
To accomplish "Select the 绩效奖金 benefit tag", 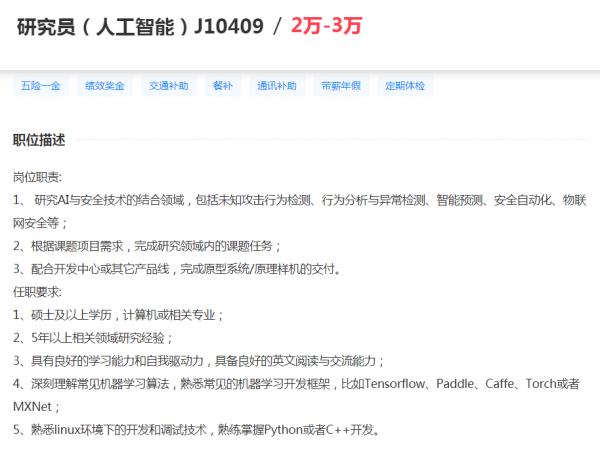I will [x=105, y=86].
